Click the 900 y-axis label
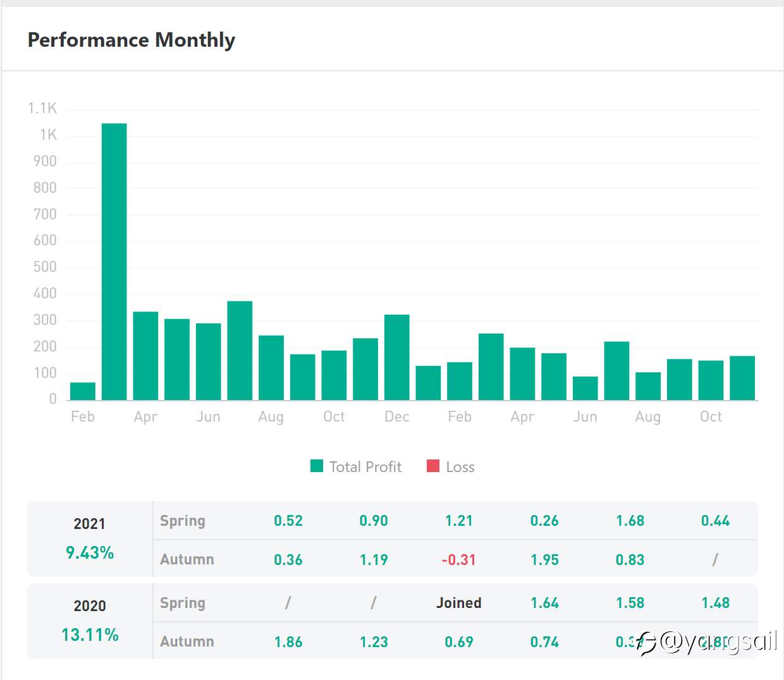This screenshot has width=784, height=680. pyautogui.click(x=45, y=161)
